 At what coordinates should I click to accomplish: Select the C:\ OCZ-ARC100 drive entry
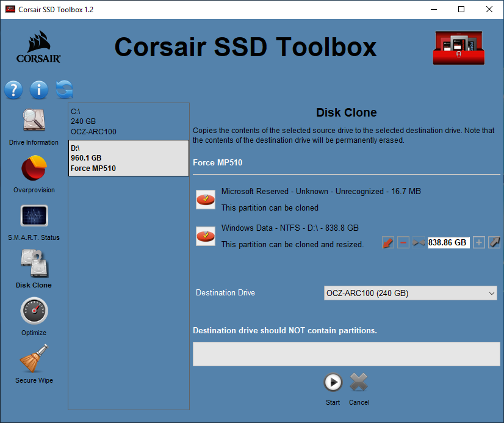pyautogui.click(x=128, y=121)
